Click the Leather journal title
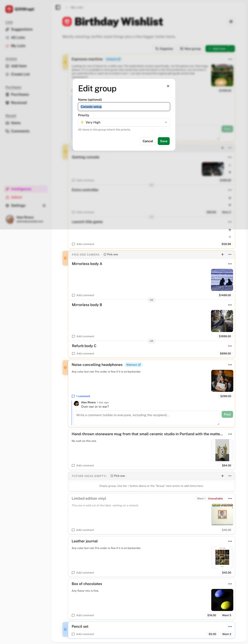The height and width of the screenshot is (644, 248). [x=85, y=541]
